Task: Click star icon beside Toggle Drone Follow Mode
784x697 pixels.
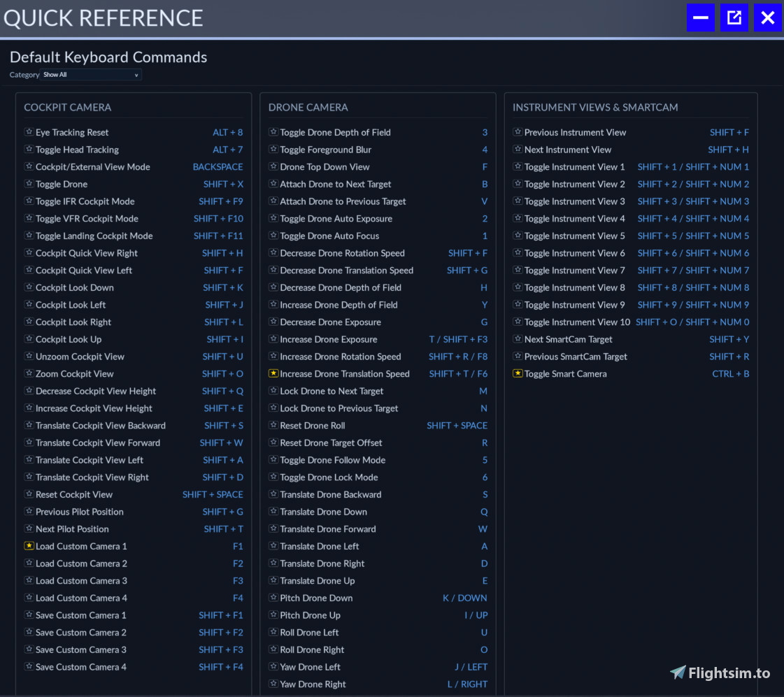Action: pos(273,459)
